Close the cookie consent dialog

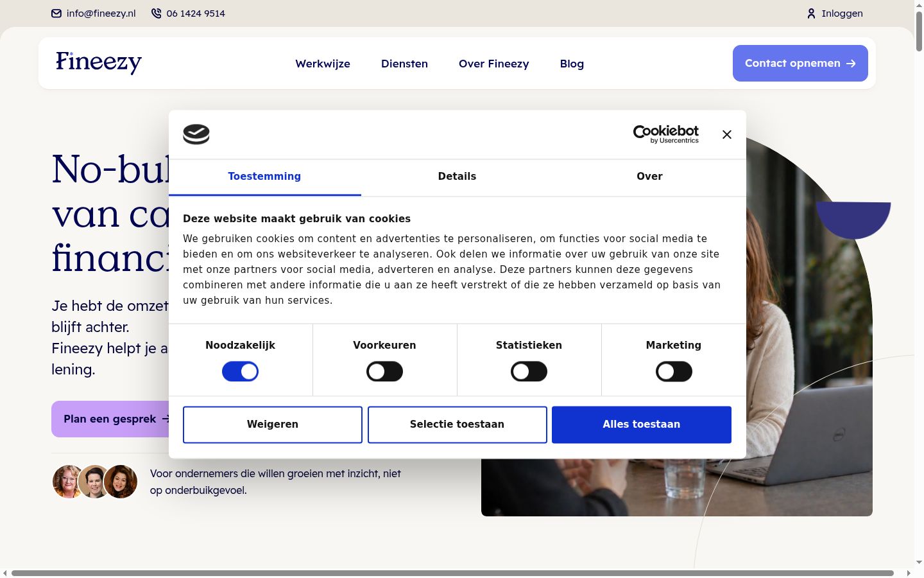[727, 134]
